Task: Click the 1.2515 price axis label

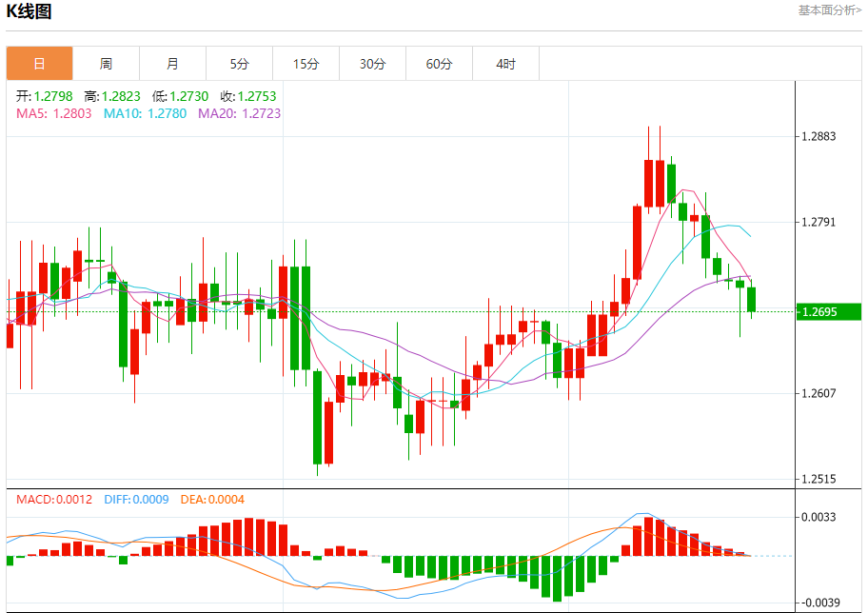Action: click(x=819, y=479)
